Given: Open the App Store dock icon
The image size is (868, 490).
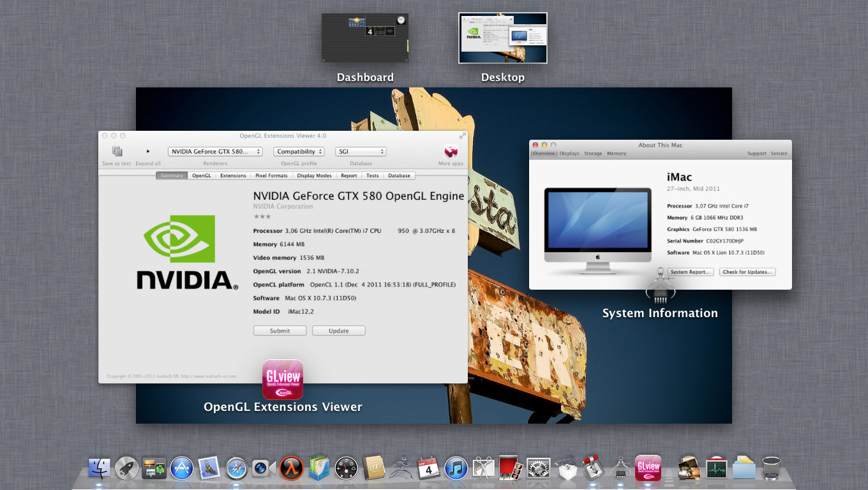Looking at the screenshot, I should tap(182, 468).
